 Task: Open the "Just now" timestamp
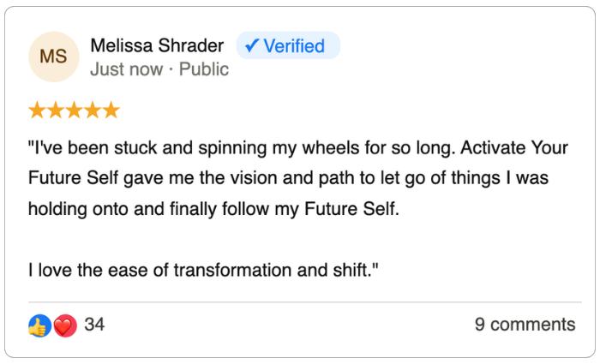125,69
